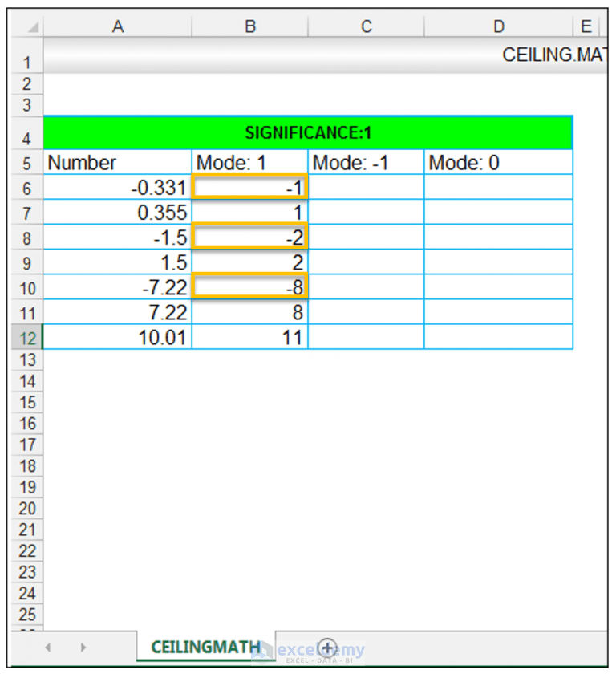Select Mode 1 result -8 in row 10
Screen dimensions: 616x678
pos(250,287)
